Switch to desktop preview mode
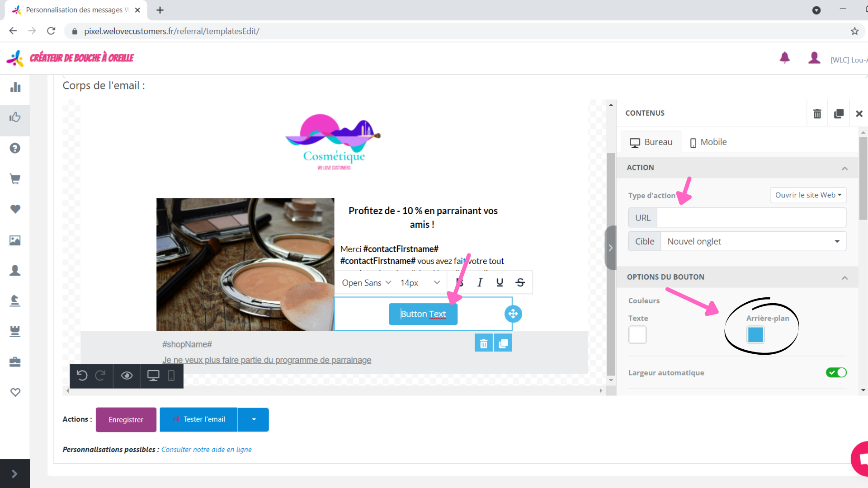The height and width of the screenshot is (488, 868). coord(153,376)
